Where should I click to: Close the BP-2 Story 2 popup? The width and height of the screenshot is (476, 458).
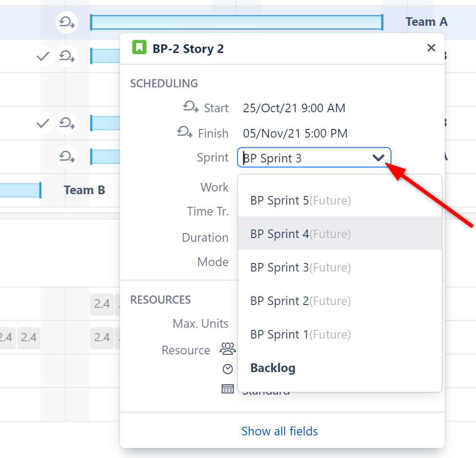[x=431, y=48]
